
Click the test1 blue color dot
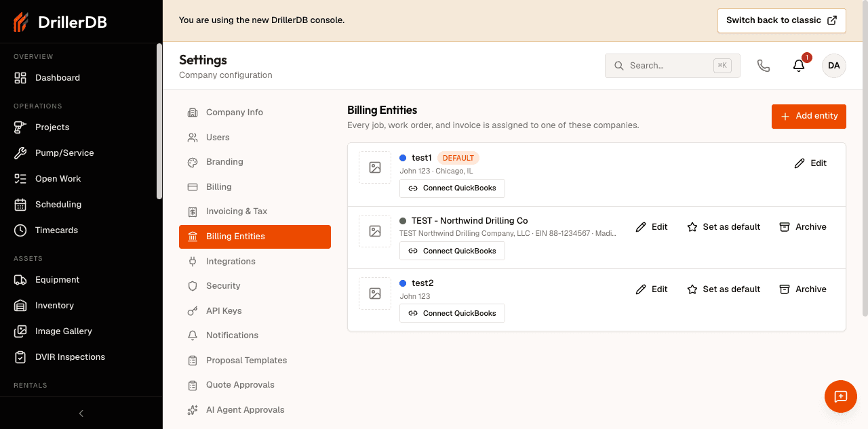[403, 158]
